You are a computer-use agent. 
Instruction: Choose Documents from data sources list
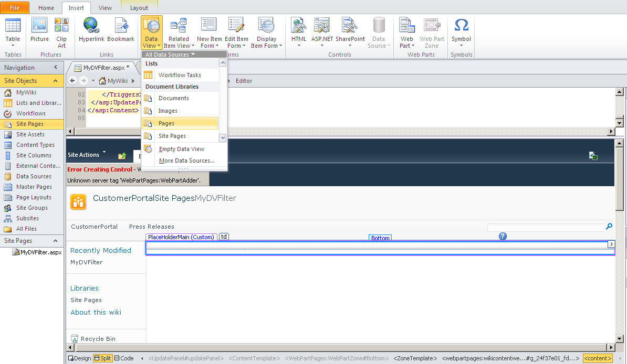[180, 98]
